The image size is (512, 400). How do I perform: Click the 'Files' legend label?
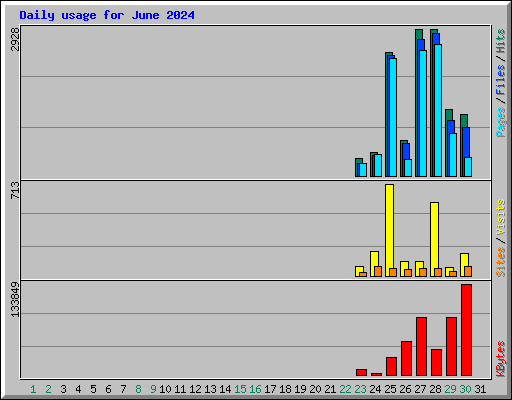pyautogui.click(x=501, y=80)
